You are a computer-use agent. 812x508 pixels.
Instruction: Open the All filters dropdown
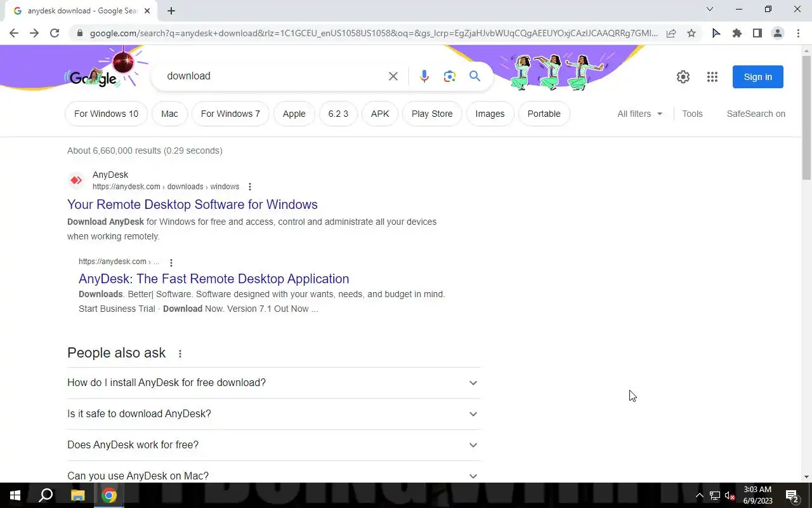click(x=639, y=114)
